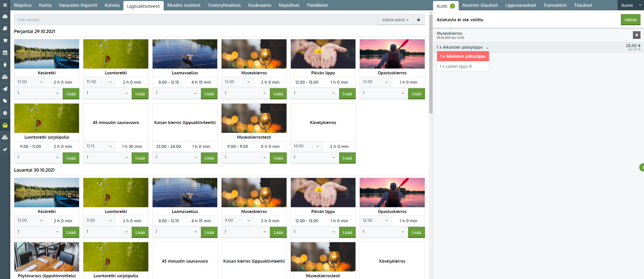The width and height of the screenshot is (644, 279).
Task: Open the Suomi language dropdown
Action: 630,5
